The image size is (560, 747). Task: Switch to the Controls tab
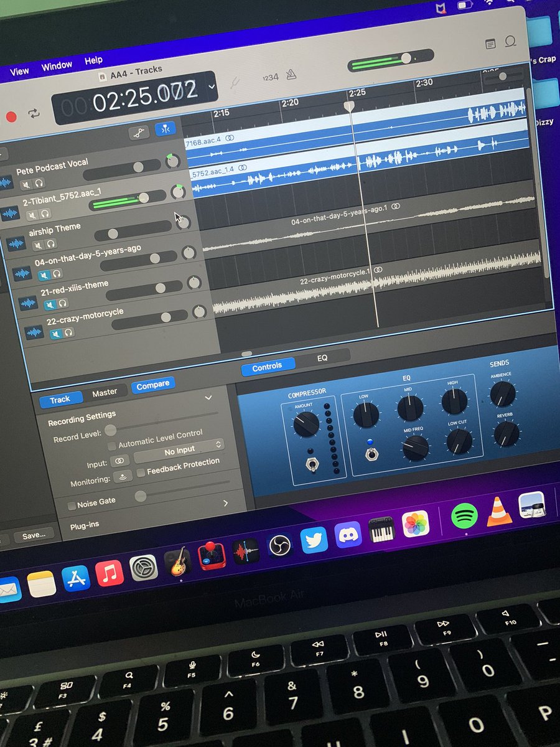click(x=267, y=367)
